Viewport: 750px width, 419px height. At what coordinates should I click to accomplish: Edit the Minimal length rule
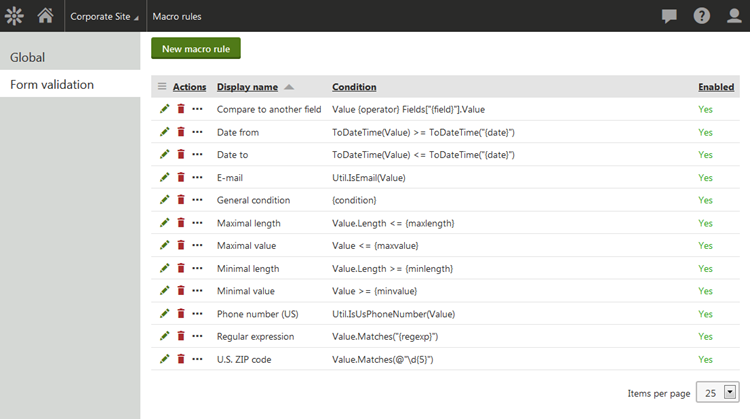165,268
